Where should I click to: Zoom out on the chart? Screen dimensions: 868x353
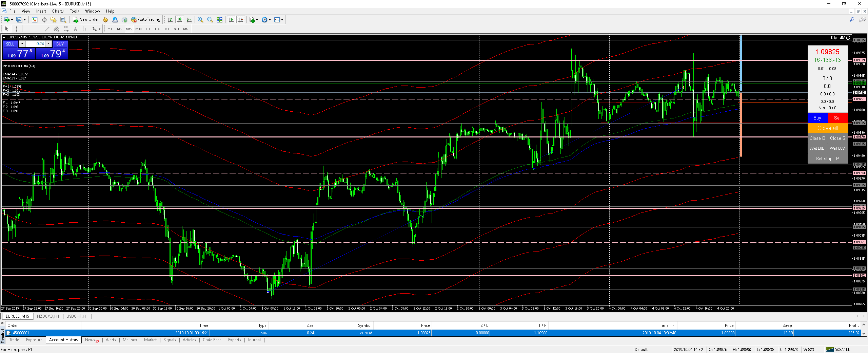tap(210, 20)
